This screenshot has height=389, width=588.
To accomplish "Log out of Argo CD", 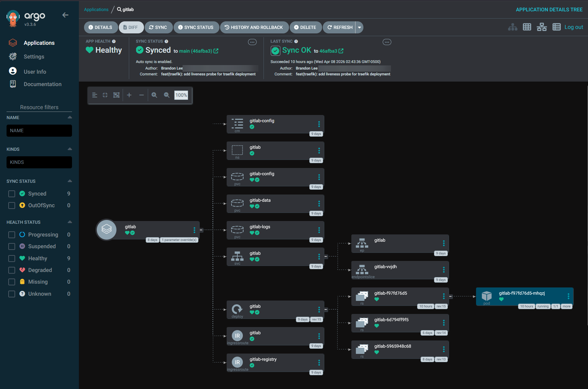I will 574,27.
